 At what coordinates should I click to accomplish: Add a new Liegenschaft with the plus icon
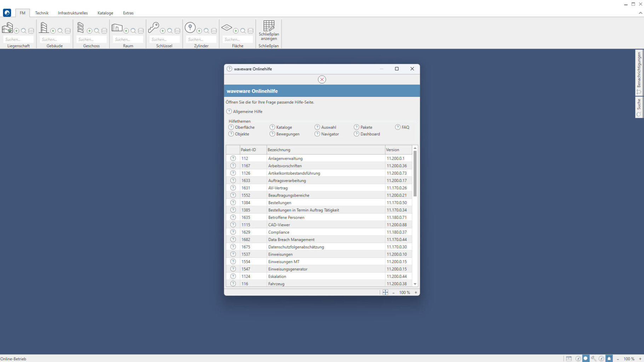16,31
